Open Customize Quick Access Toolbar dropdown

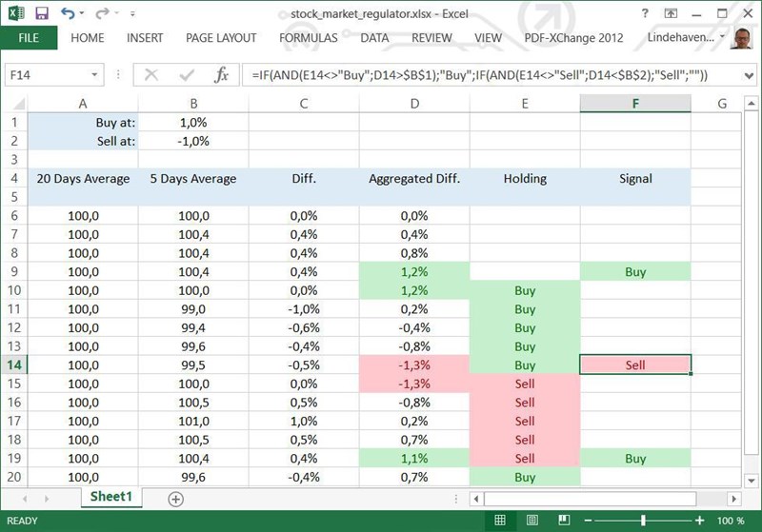pos(130,14)
